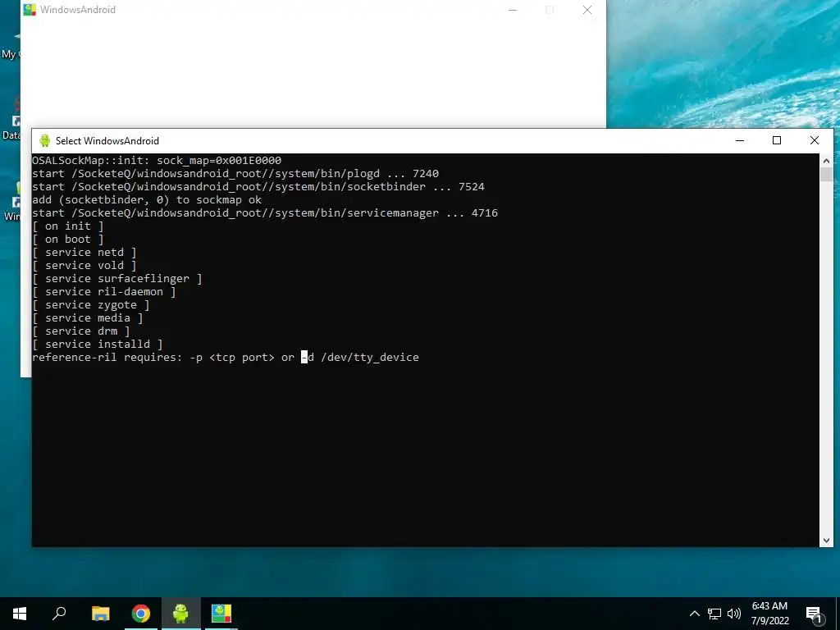Click the console scrollbar down arrow
The height and width of the screenshot is (630, 840).
tap(826, 541)
